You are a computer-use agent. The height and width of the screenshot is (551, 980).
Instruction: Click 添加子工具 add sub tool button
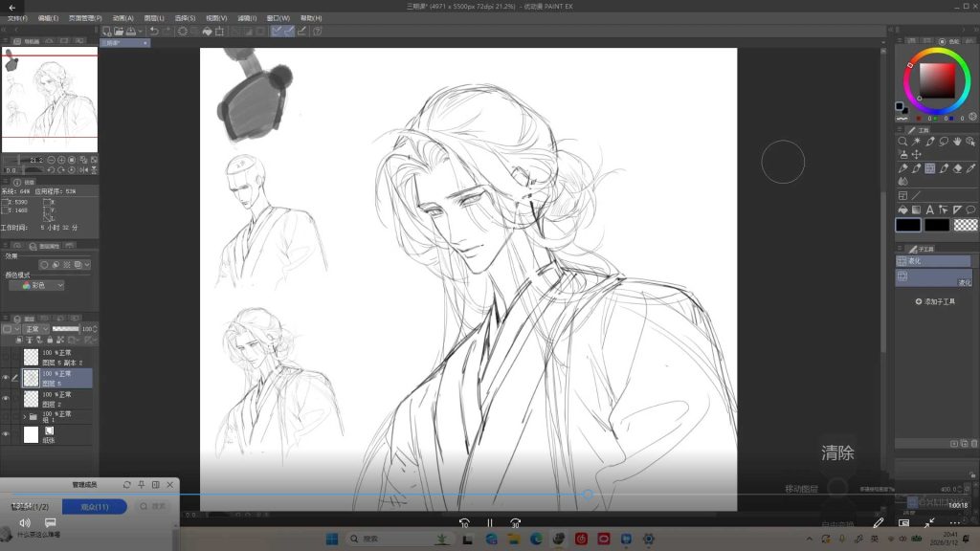pos(935,301)
